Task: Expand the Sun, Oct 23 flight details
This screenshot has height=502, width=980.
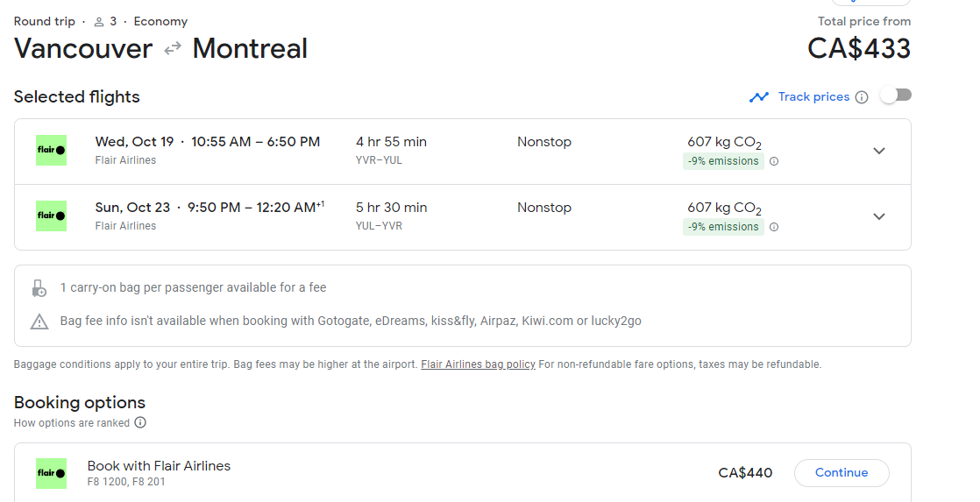Action: coord(879,216)
